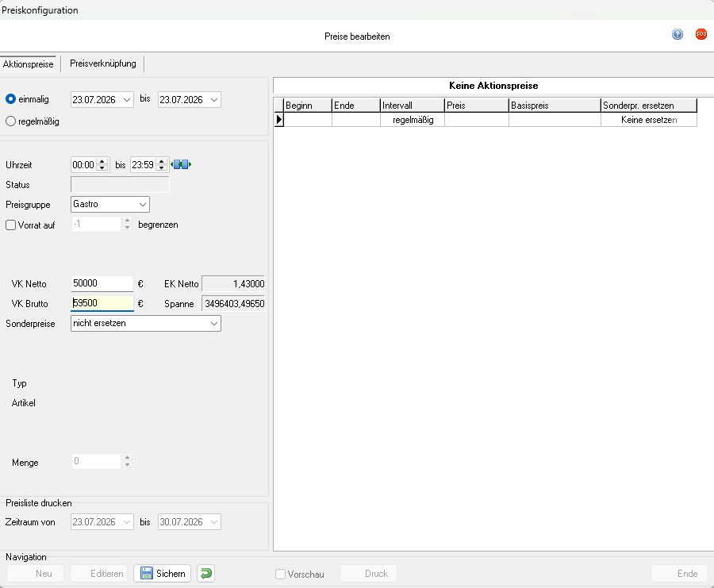Select the table row marker arrow
714x588 pixels.
click(x=278, y=120)
